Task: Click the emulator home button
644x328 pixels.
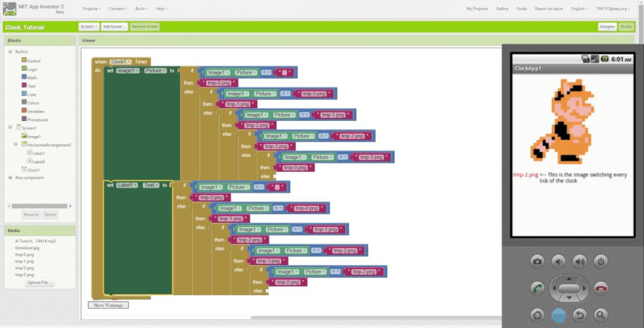Action: [x=537, y=315]
